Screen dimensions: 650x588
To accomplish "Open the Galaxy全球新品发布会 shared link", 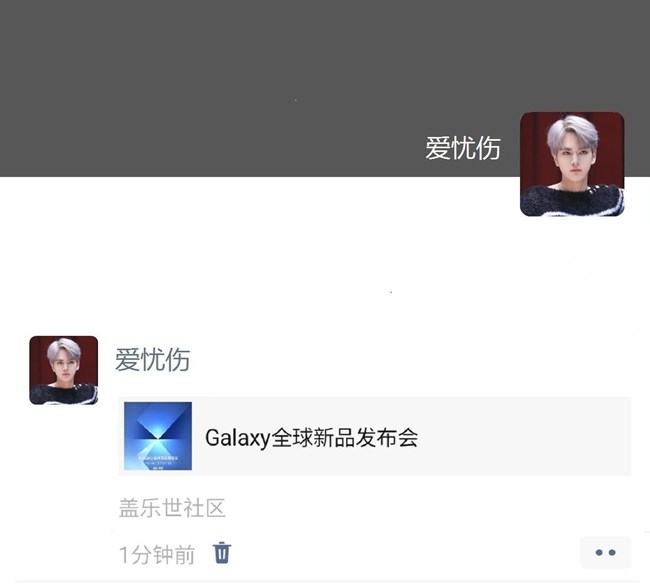I will [x=375, y=436].
